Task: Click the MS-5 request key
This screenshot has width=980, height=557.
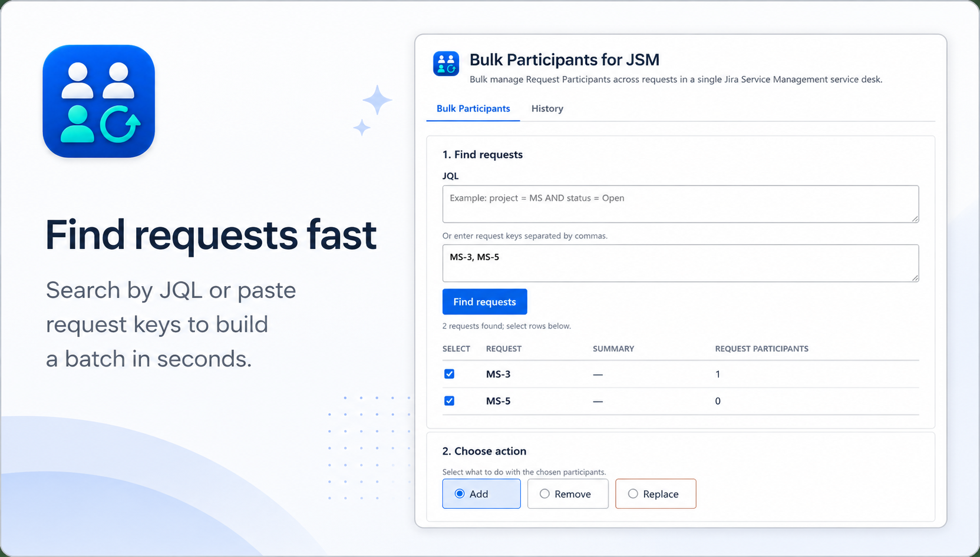Action: tap(498, 401)
